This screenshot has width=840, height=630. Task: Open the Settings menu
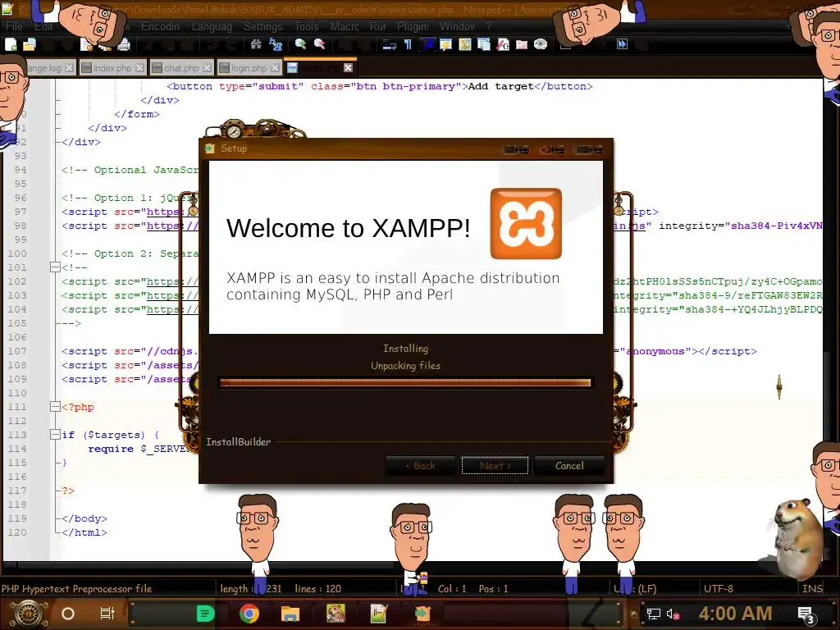[262, 26]
